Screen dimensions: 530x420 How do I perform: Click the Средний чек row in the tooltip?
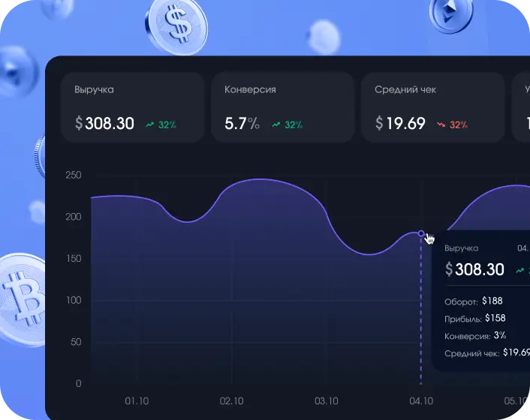(x=486, y=352)
